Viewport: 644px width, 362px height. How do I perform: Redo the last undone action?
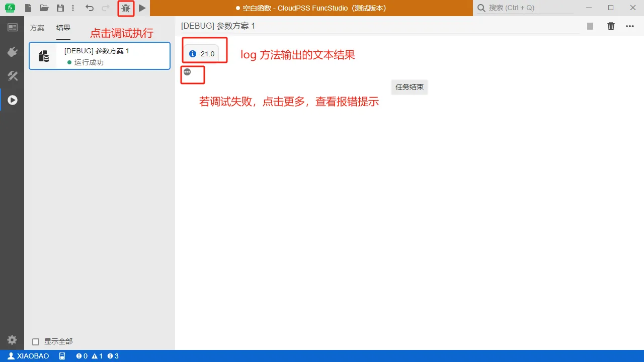pos(106,8)
